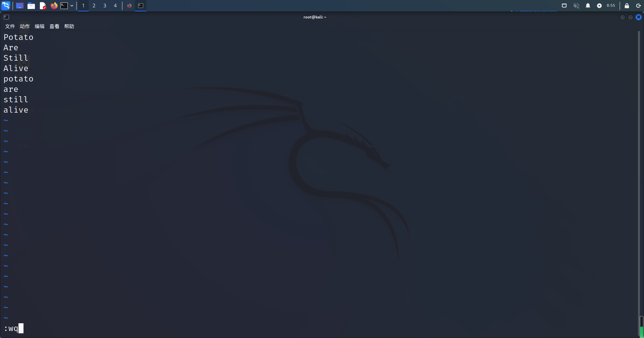Launch the terminal emulator from the panel
The image size is (644, 338).
64,6
